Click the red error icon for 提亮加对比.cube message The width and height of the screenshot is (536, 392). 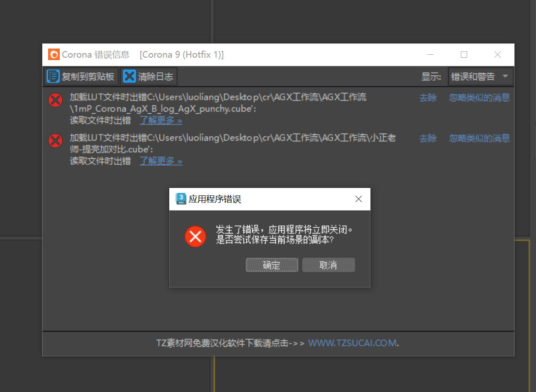coord(55,141)
